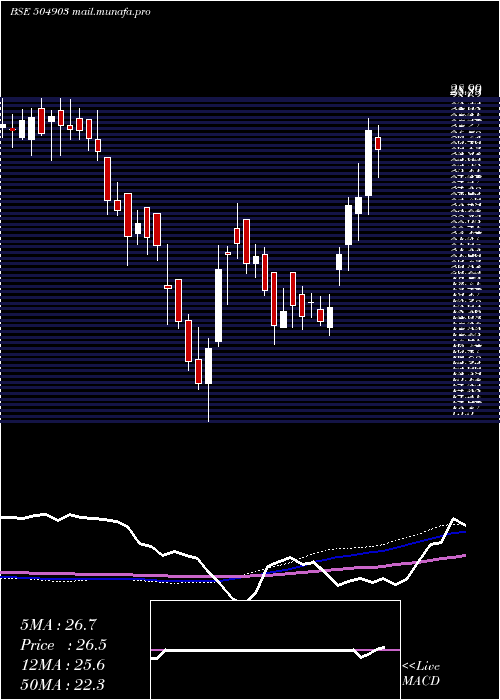Click inside the MACD indicator box

pyautogui.click(x=275, y=650)
